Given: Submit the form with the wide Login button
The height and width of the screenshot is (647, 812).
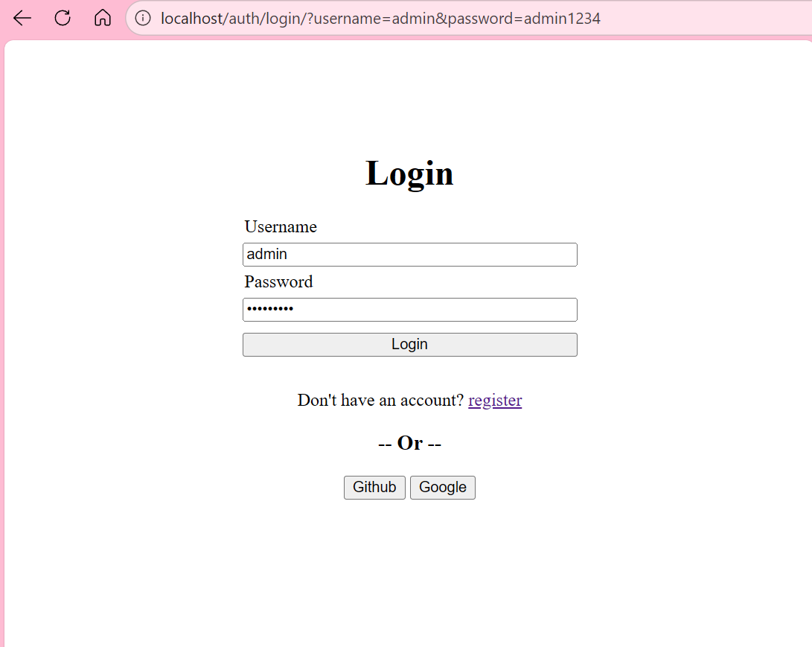Looking at the screenshot, I should click(x=409, y=345).
